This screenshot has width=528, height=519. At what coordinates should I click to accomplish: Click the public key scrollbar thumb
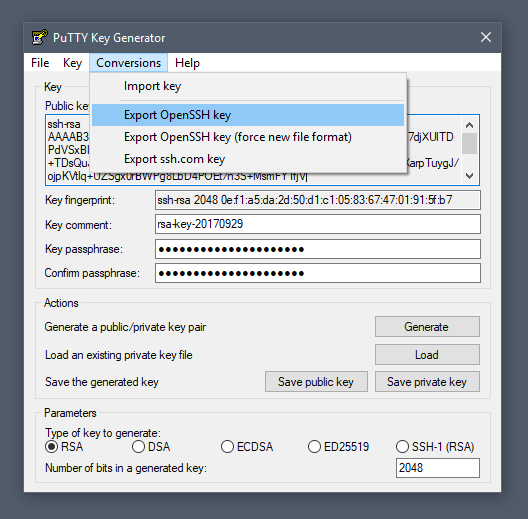click(x=469, y=143)
